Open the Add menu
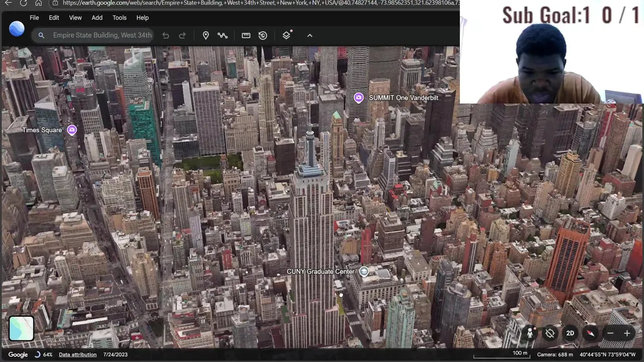Image resolution: width=644 pixels, height=362 pixels. pos(97,18)
